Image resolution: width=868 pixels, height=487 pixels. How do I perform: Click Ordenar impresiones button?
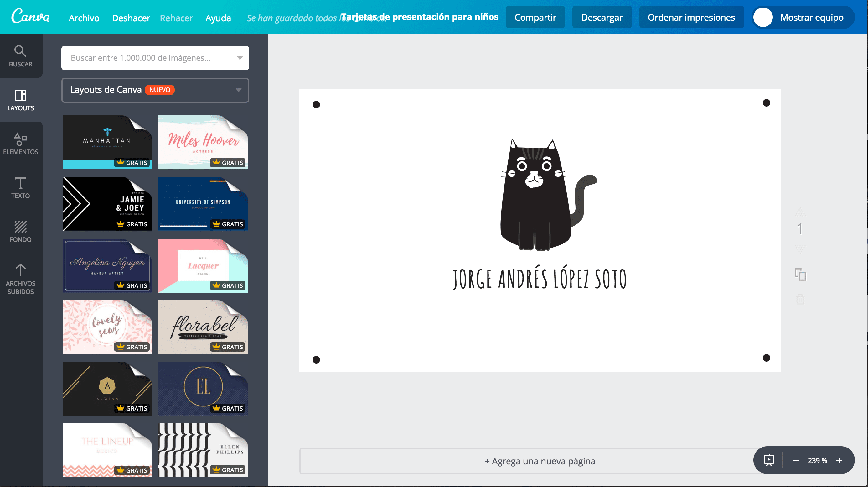691,17
